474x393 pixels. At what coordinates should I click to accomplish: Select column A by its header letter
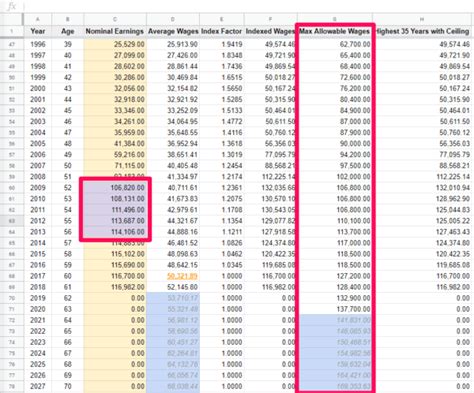click(x=38, y=19)
